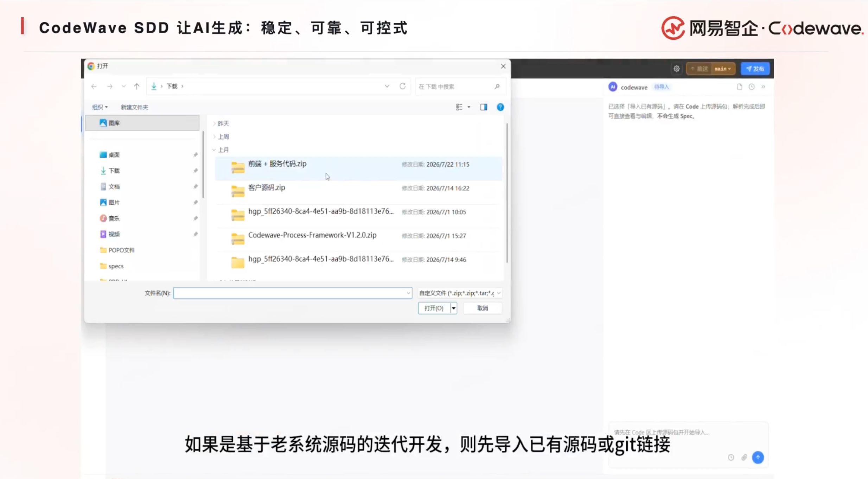Click the 文件名 input field
Screen dimensions: 868x479
click(293, 293)
